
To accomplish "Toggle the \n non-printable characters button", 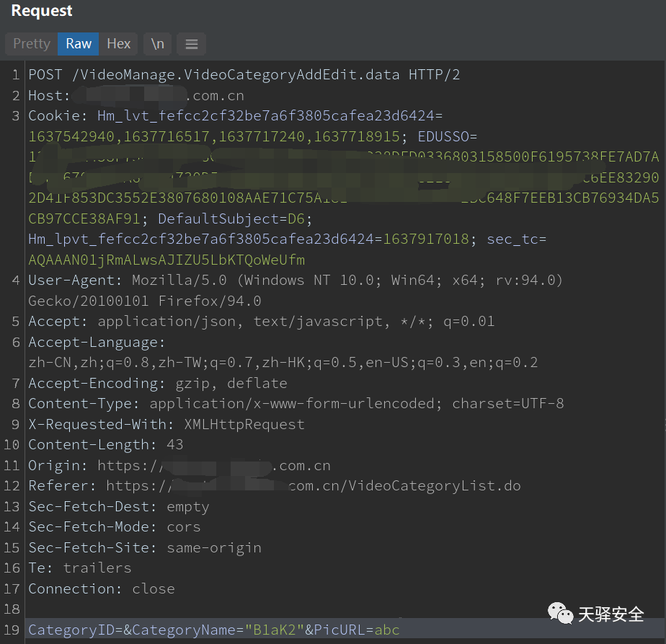I will tap(157, 44).
